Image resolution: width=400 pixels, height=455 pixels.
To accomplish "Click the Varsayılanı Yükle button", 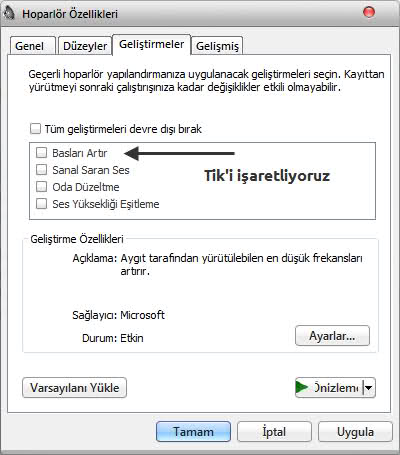I will pyautogui.click(x=74, y=388).
